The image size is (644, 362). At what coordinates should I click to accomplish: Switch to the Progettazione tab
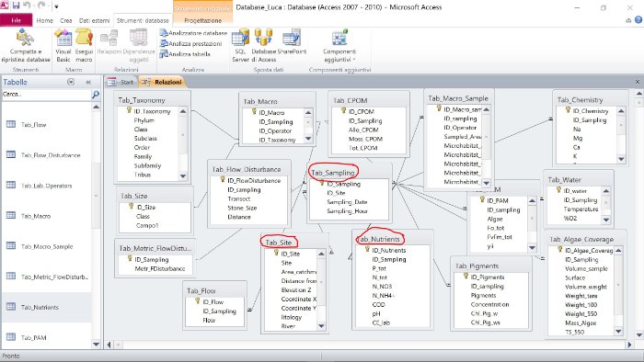(x=203, y=20)
